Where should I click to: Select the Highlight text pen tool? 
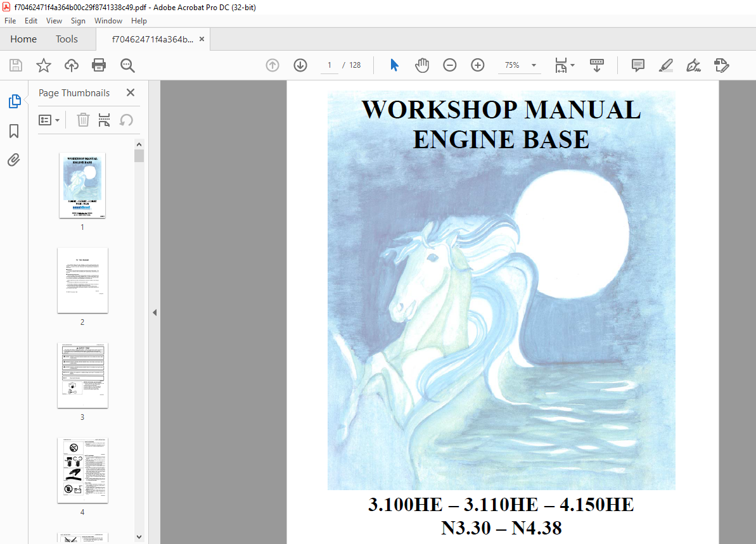point(666,65)
